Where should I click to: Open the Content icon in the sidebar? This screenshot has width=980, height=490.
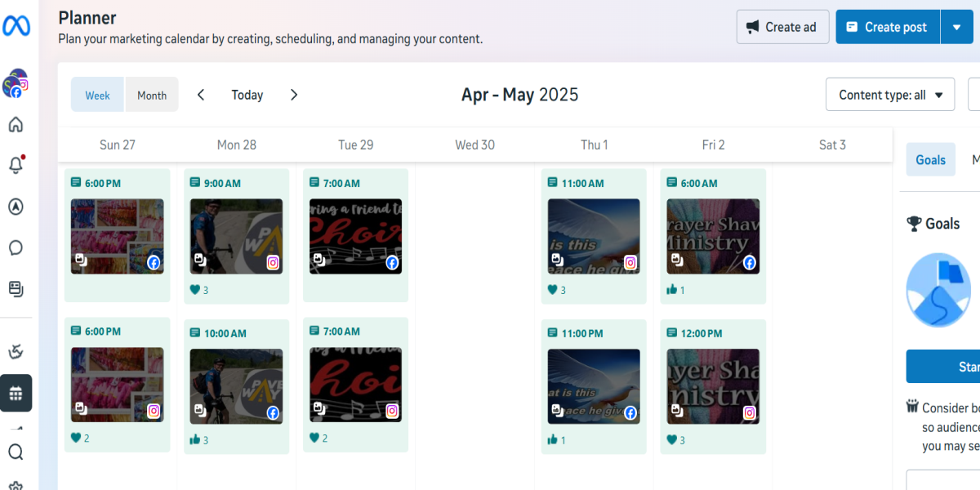[x=16, y=288]
